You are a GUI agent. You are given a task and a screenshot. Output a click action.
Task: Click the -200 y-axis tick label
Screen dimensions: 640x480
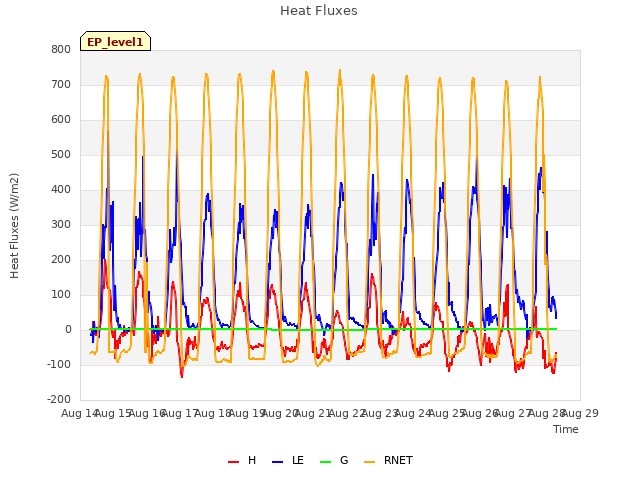[x=59, y=399]
